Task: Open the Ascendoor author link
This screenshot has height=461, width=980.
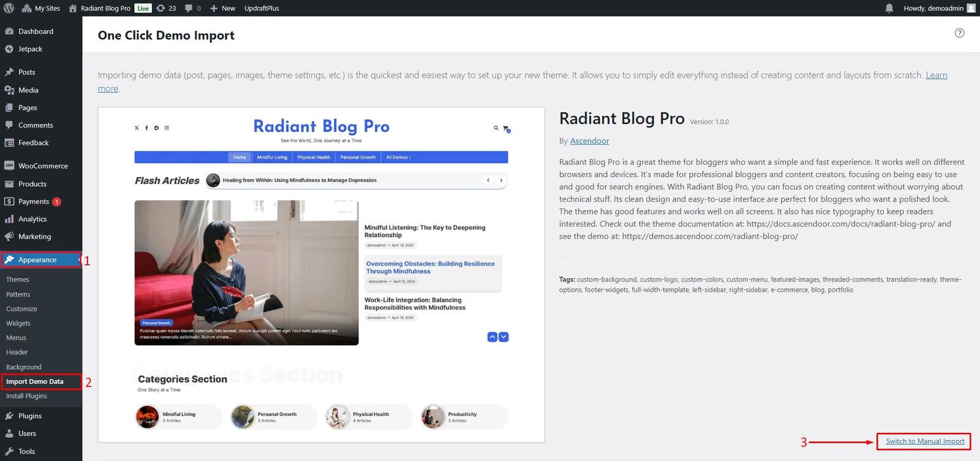Action: click(589, 141)
